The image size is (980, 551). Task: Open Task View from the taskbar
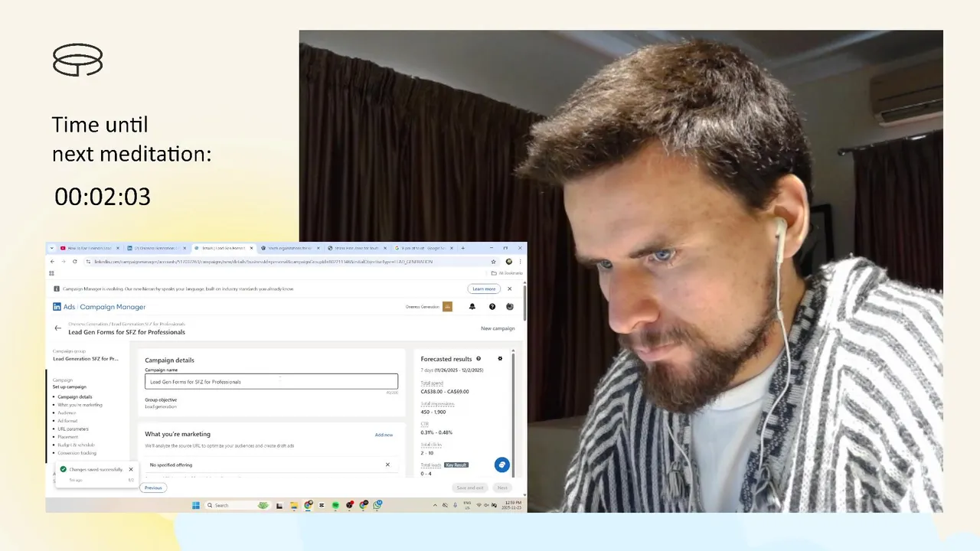[x=279, y=505]
